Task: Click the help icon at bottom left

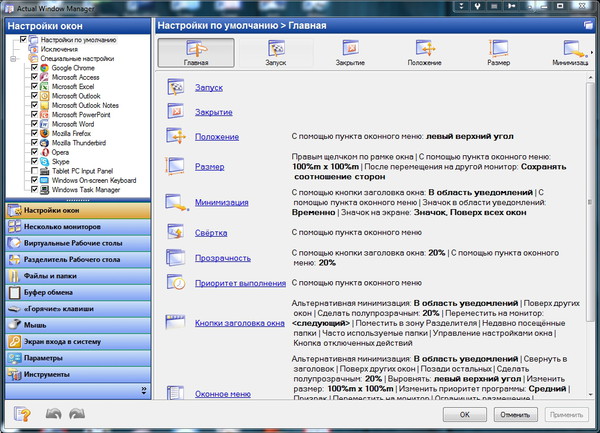Action: [x=22, y=413]
